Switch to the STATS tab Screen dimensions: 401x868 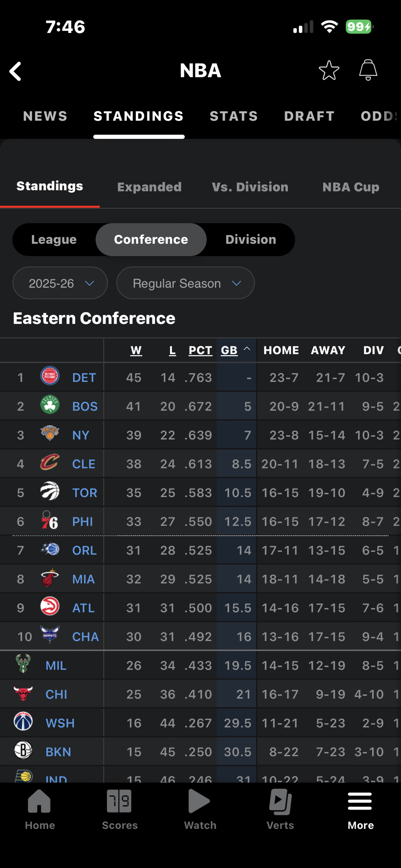point(233,116)
